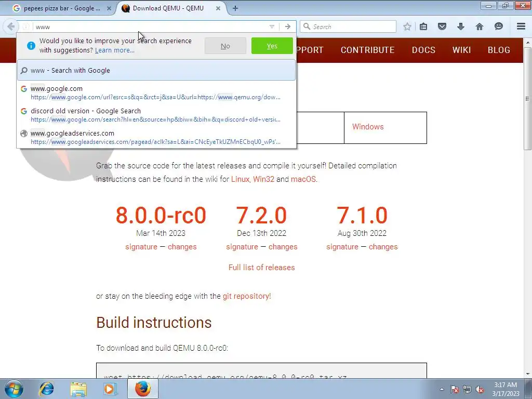Accept search suggestions with Yes button
532x399 pixels.
point(272,46)
